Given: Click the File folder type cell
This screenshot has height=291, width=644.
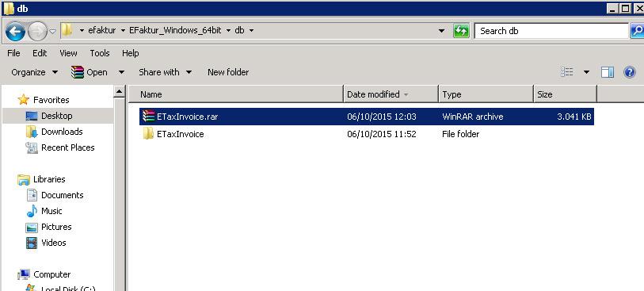Looking at the screenshot, I should tap(461, 134).
